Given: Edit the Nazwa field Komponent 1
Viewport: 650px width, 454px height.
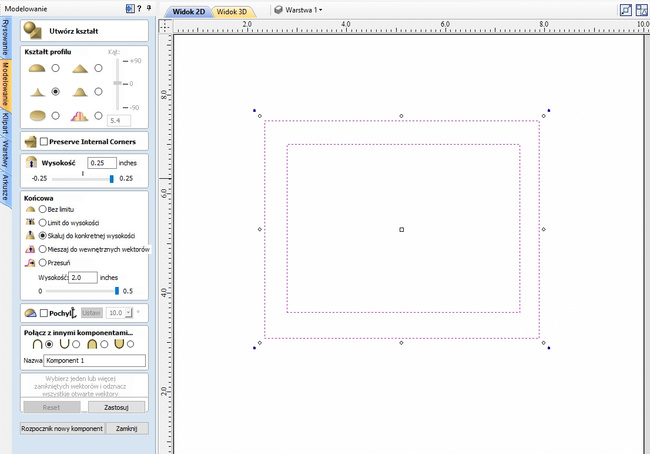Looking at the screenshot, I should pos(95,360).
